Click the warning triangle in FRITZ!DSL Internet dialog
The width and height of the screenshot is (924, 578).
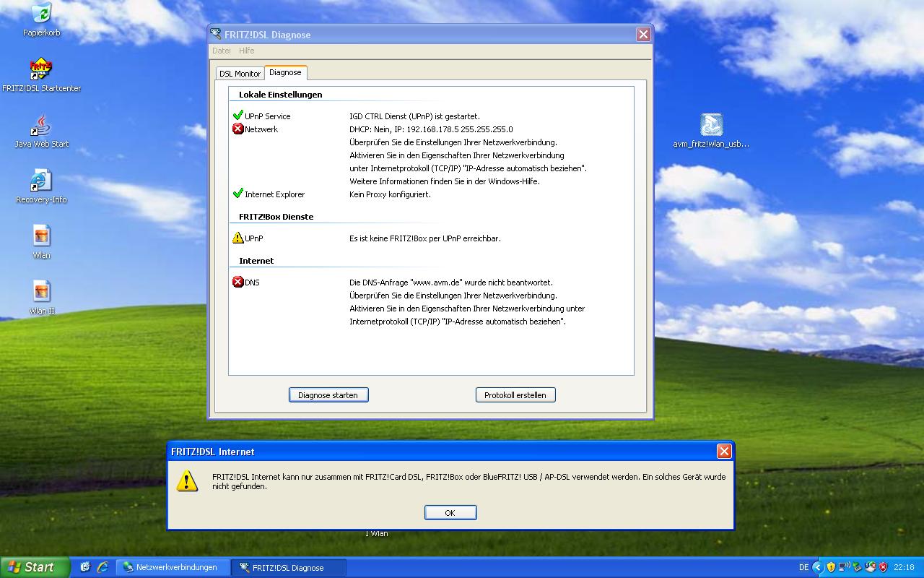[x=187, y=481]
